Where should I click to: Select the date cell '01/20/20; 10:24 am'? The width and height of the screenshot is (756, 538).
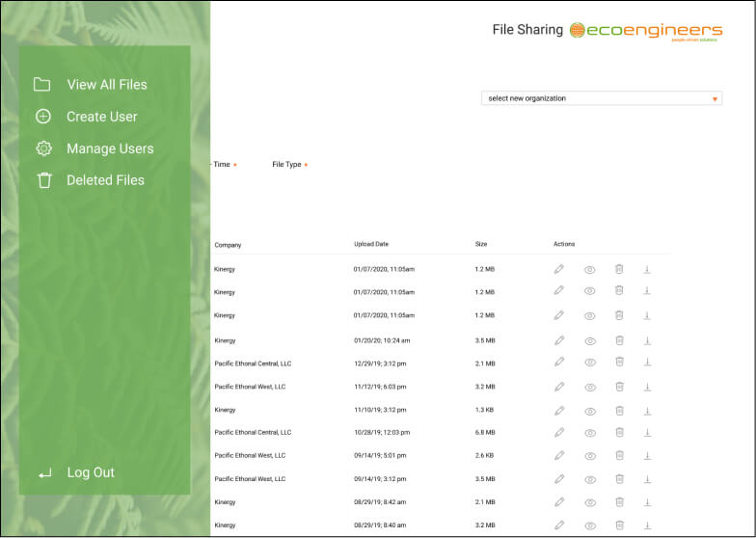click(x=382, y=340)
